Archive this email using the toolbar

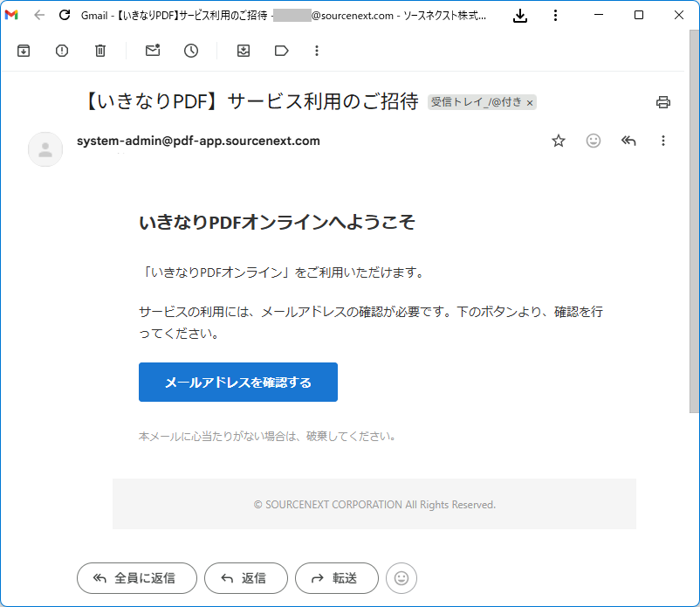coord(24,51)
